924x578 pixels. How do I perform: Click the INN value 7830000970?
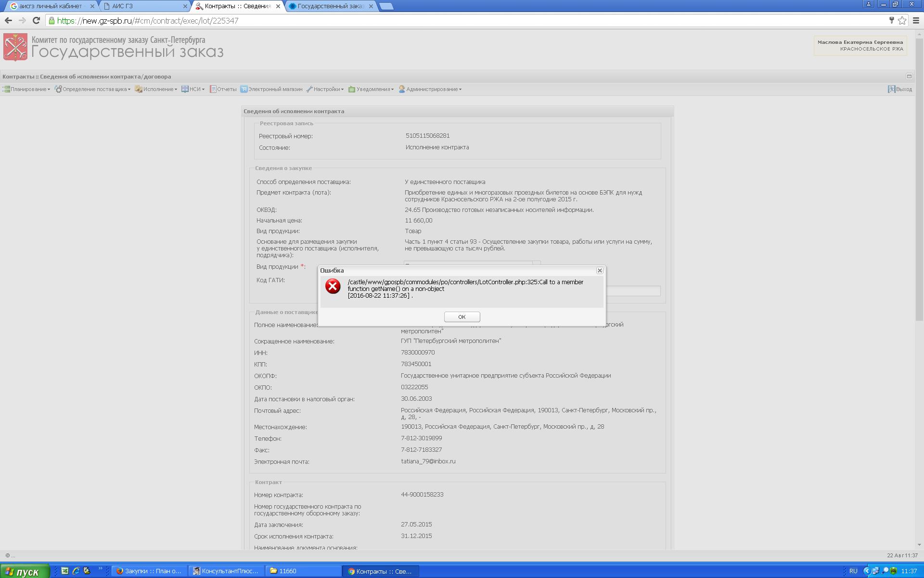418,353
